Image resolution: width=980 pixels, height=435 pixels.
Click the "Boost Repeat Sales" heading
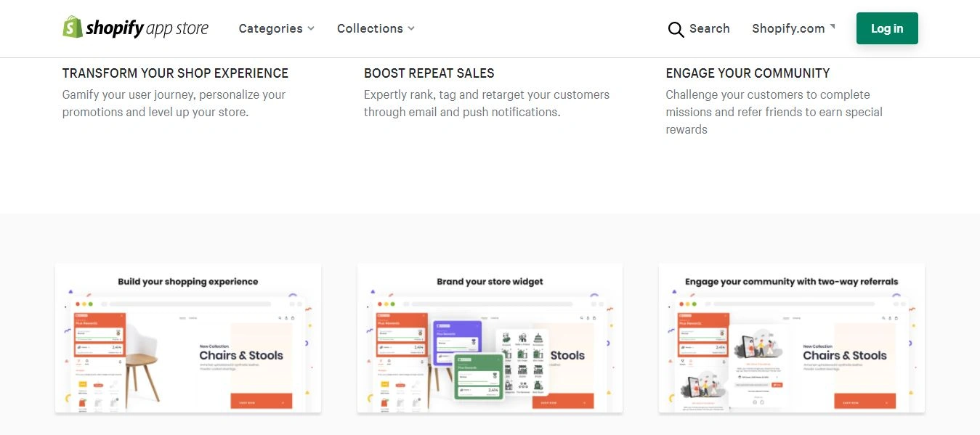[x=429, y=73]
